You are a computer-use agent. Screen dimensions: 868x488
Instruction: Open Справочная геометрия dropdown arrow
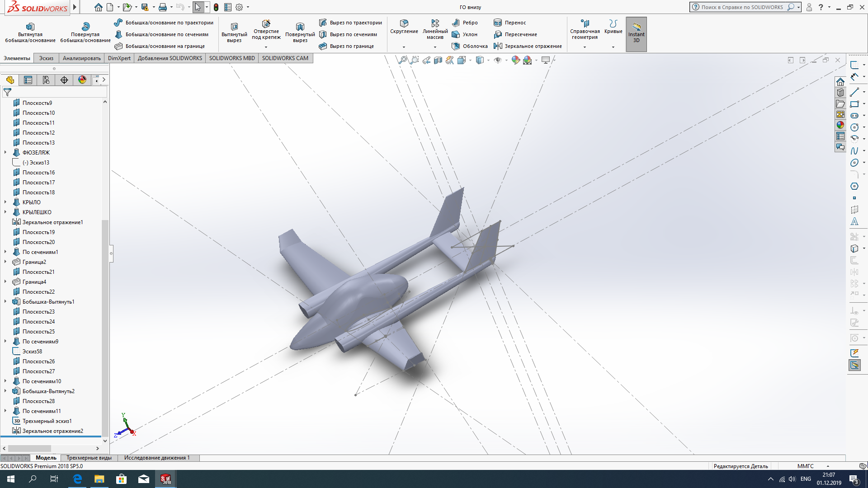pos(585,47)
